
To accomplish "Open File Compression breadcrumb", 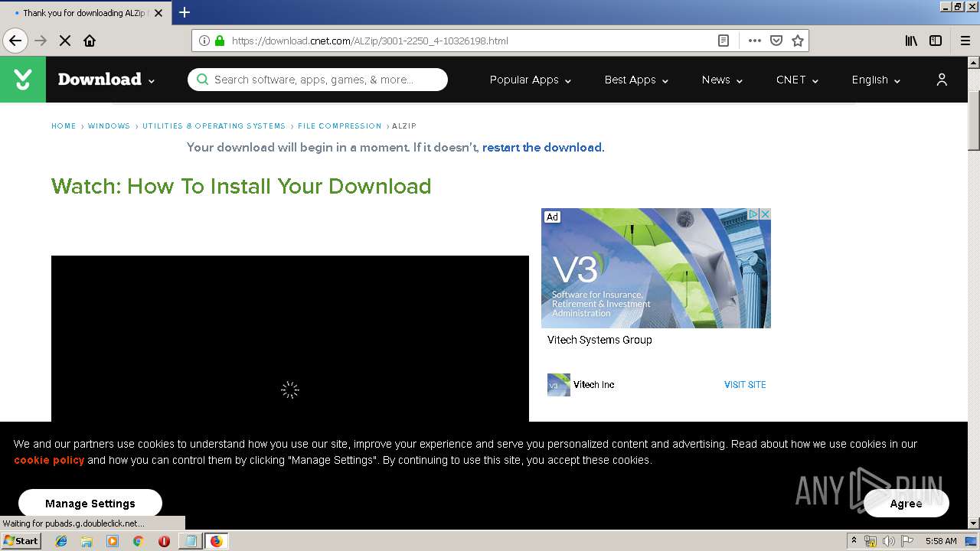I will point(339,126).
